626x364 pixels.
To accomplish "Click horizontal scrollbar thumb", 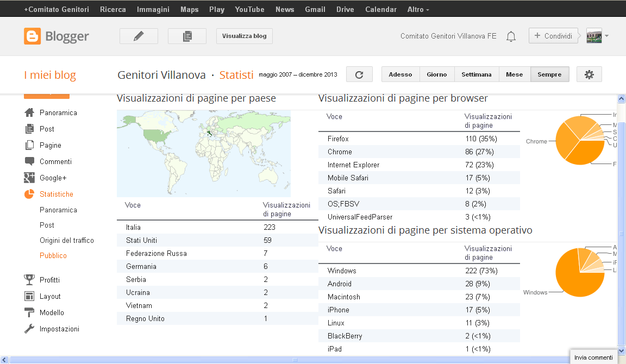I will (295, 360).
